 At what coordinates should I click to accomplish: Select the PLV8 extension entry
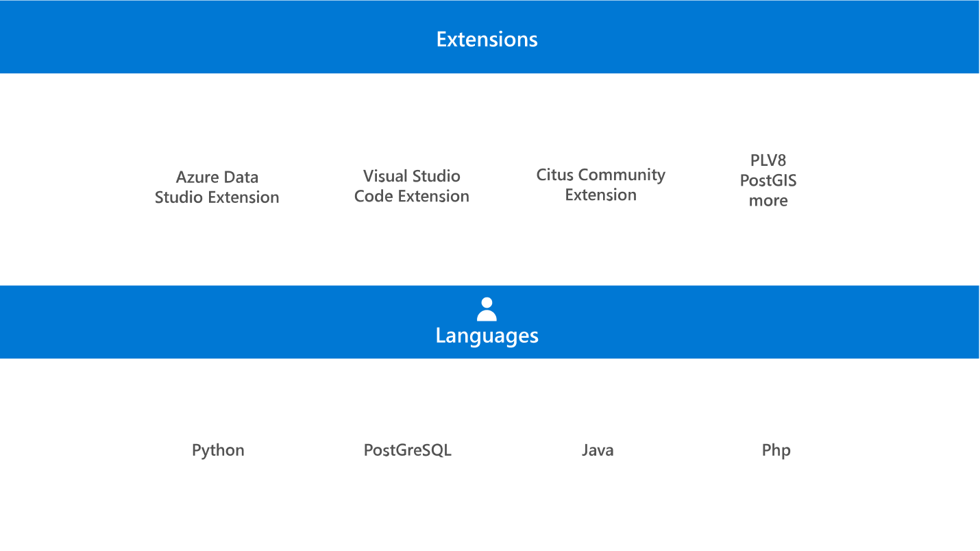click(768, 160)
